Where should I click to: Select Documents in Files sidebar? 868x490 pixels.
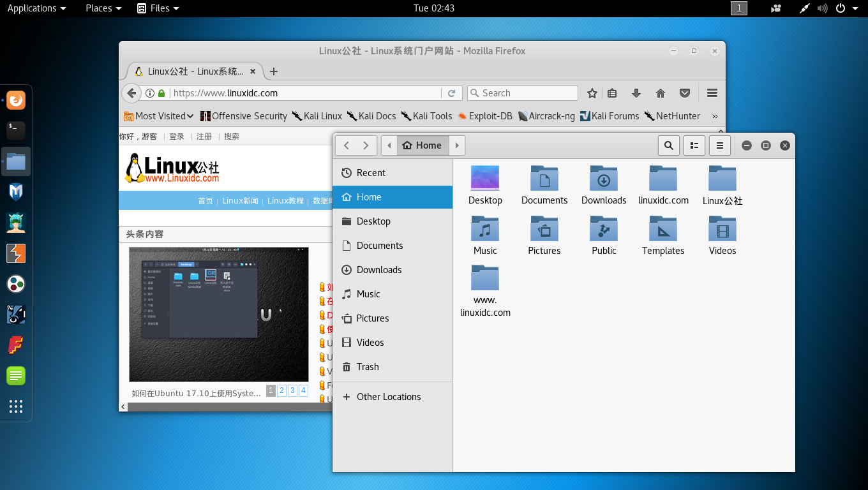click(393, 246)
